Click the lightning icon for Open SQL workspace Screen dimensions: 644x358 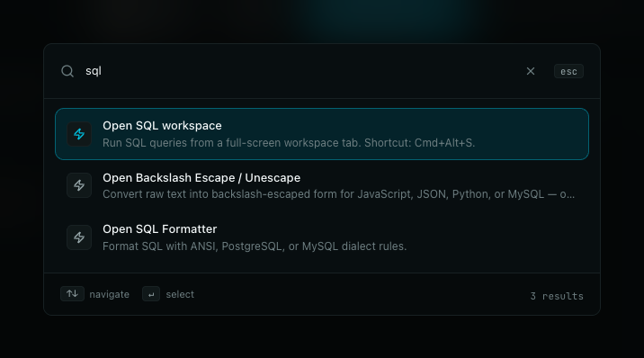click(79, 134)
